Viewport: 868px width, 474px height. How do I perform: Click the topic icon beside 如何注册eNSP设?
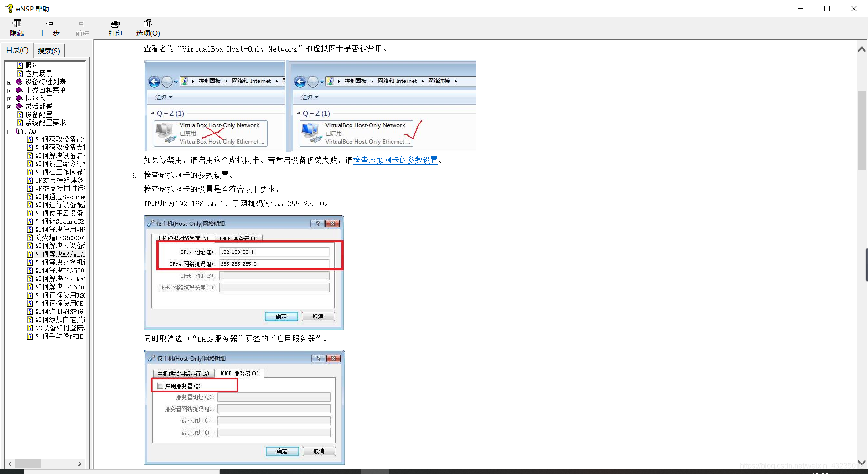tap(30, 311)
